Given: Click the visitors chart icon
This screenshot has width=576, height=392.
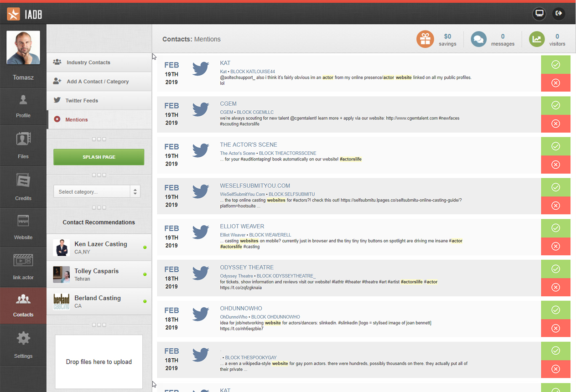Looking at the screenshot, I should click(537, 40).
